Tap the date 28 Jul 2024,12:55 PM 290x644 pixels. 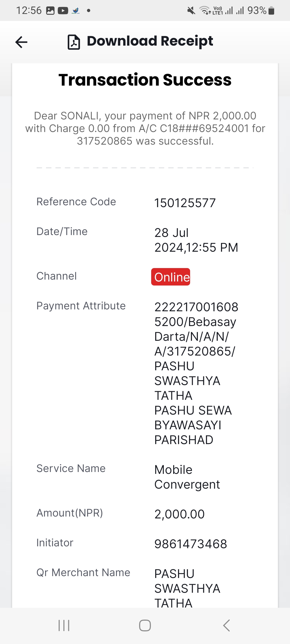(196, 240)
